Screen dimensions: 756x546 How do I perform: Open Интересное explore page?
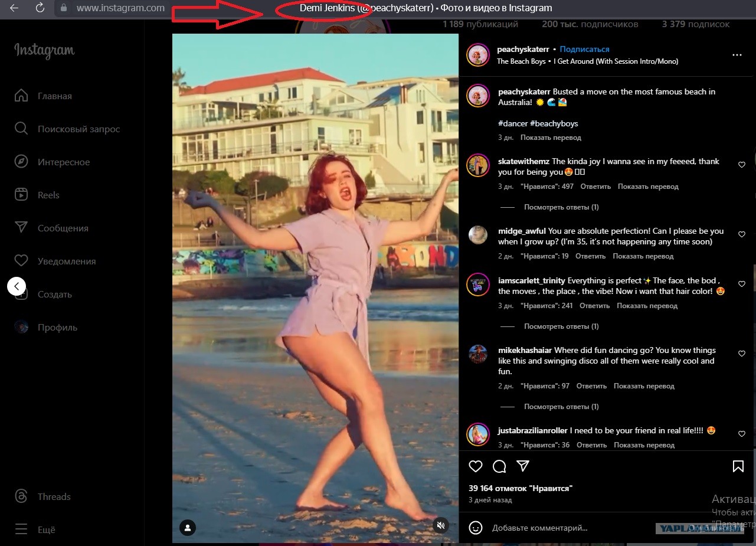[x=52, y=162]
